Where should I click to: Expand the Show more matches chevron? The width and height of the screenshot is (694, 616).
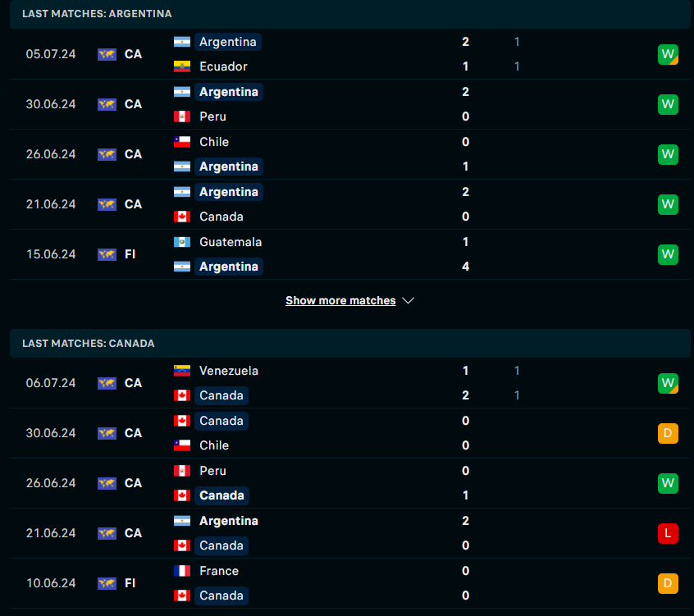408,300
